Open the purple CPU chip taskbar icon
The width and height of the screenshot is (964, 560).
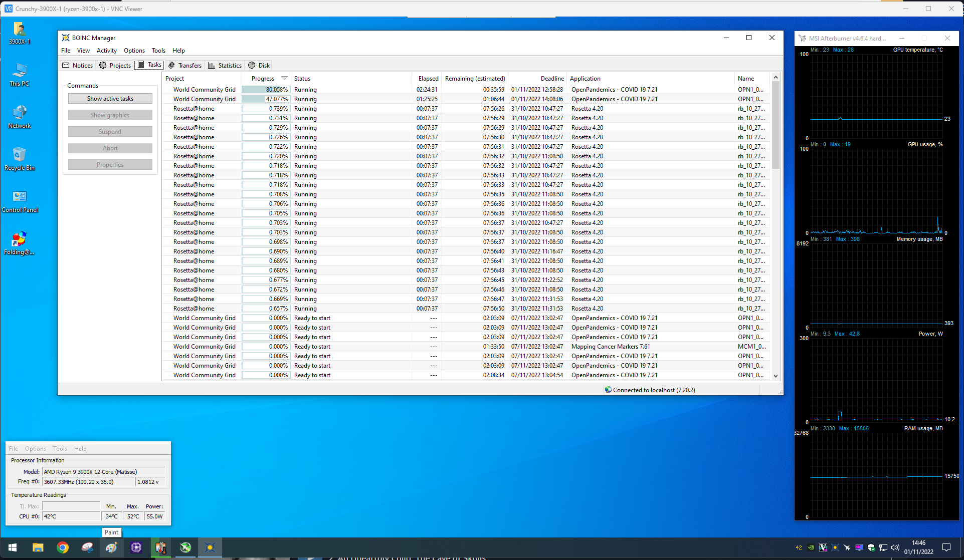(x=136, y=547)
